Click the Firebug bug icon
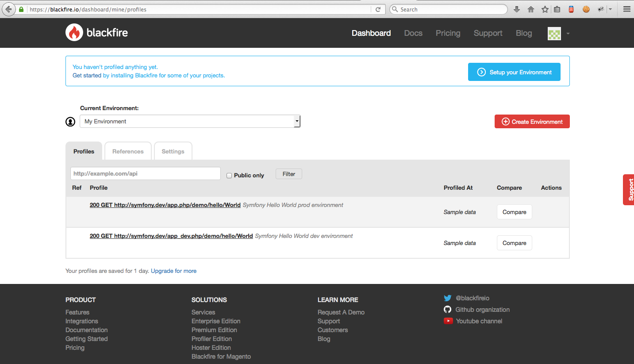Viewport: 634px width, 364px height. coord(601,9)
